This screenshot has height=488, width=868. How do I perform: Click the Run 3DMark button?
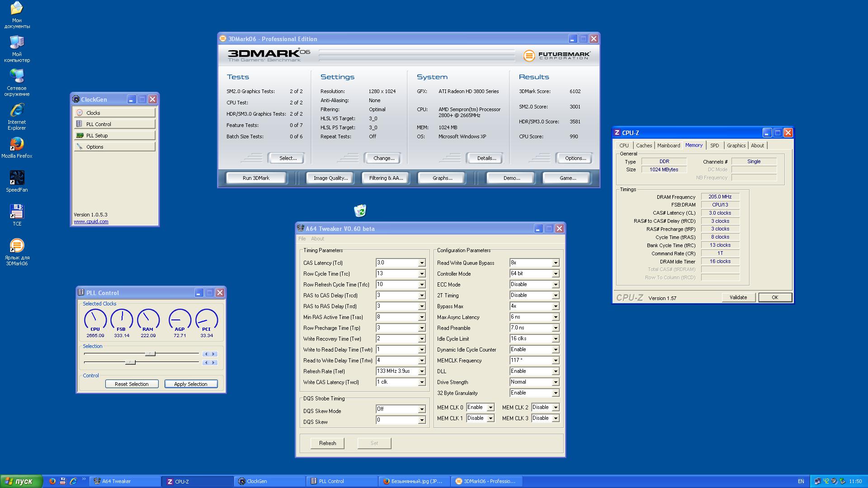256,178
